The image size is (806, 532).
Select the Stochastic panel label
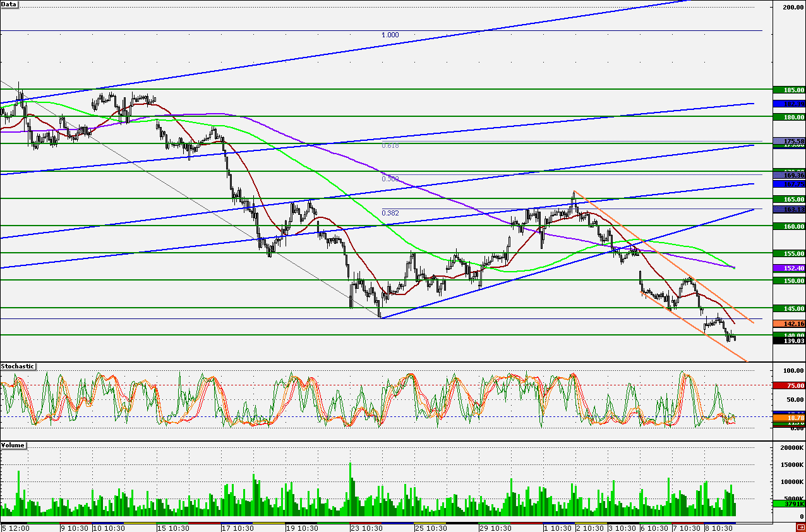coord(18,366)
